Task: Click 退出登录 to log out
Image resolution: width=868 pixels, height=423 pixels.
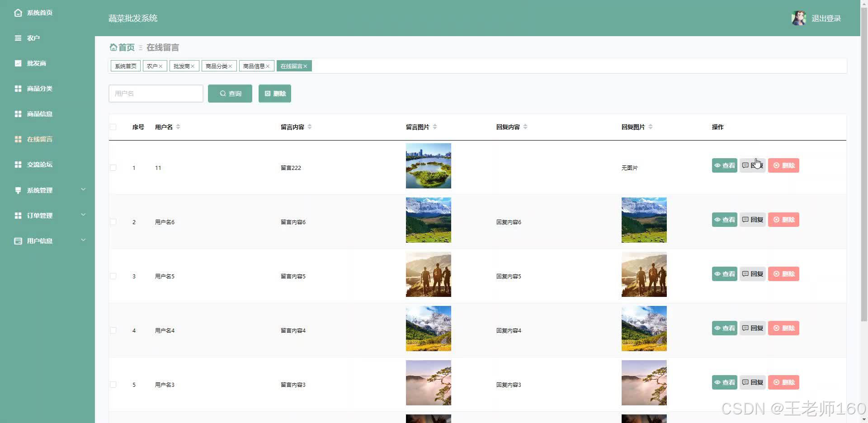Action: pyautogui.click(x=826, y=19)
